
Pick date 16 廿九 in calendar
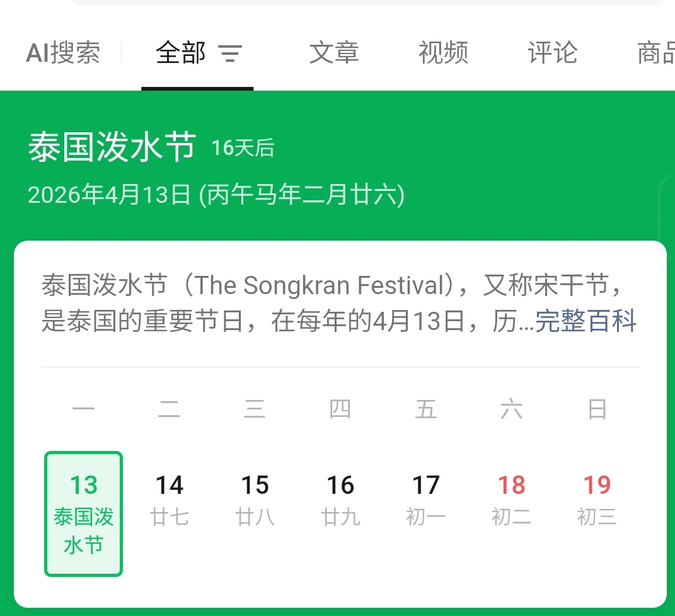(340, 501)
